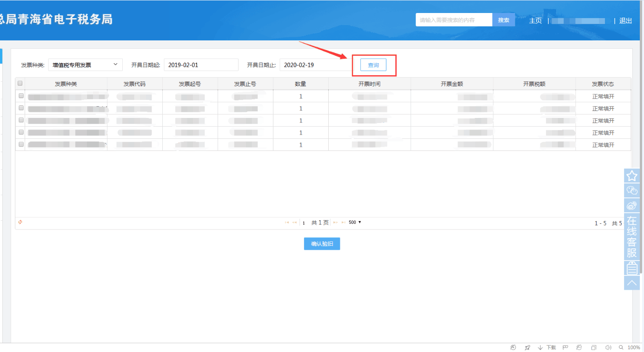Check the fourth invoice row checkbox
The width and height of the screenshot is (644, 352).
point(21,132)
